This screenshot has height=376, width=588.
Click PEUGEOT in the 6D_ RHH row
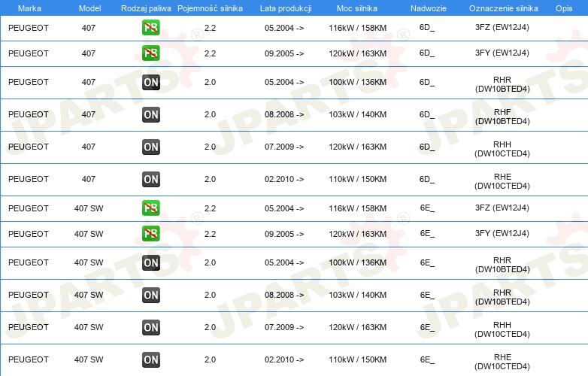pos(29,147)
